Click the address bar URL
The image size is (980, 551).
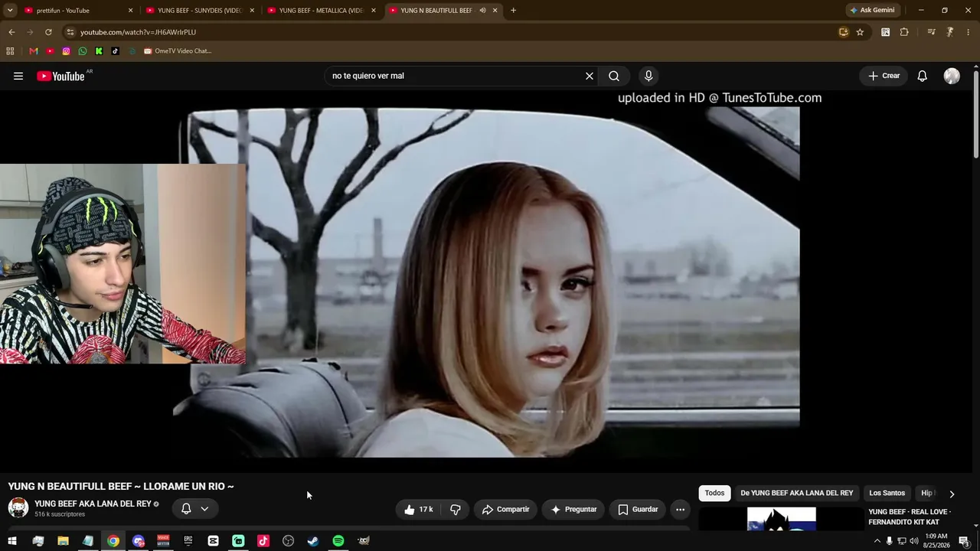(139, 32)
